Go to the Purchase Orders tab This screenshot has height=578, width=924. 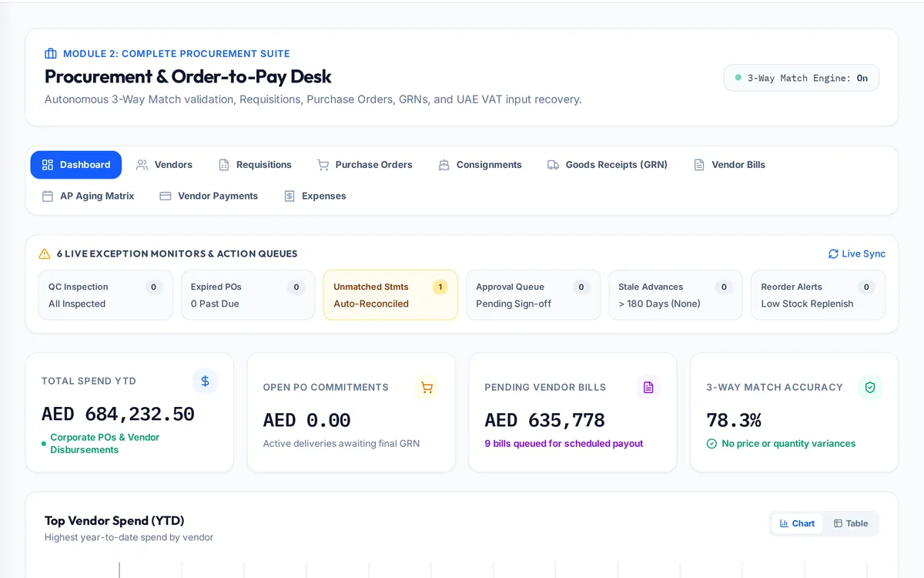pyautogui.click(x=365, y=165)
